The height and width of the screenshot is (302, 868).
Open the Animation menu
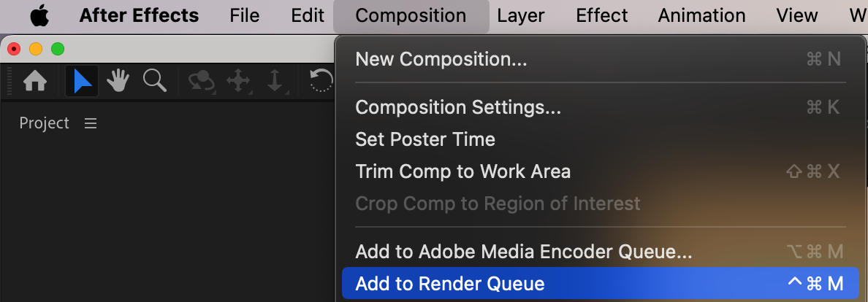701,15
